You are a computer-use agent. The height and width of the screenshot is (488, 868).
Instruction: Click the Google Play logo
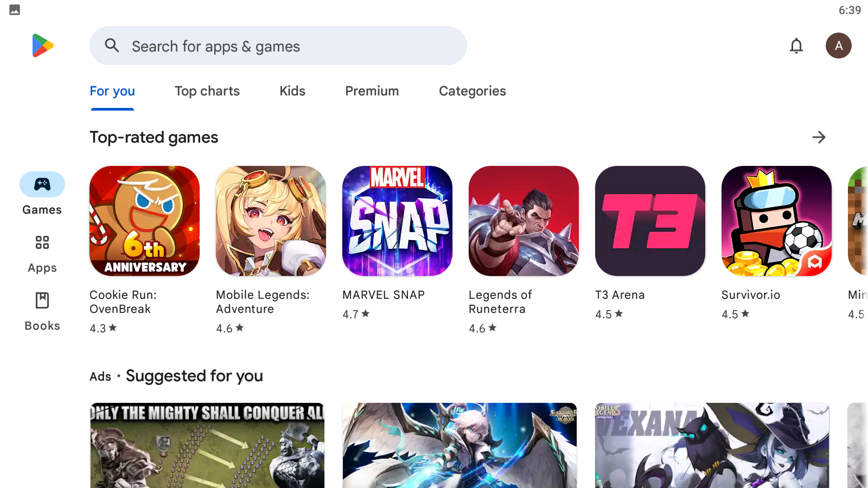pos(43,46)
